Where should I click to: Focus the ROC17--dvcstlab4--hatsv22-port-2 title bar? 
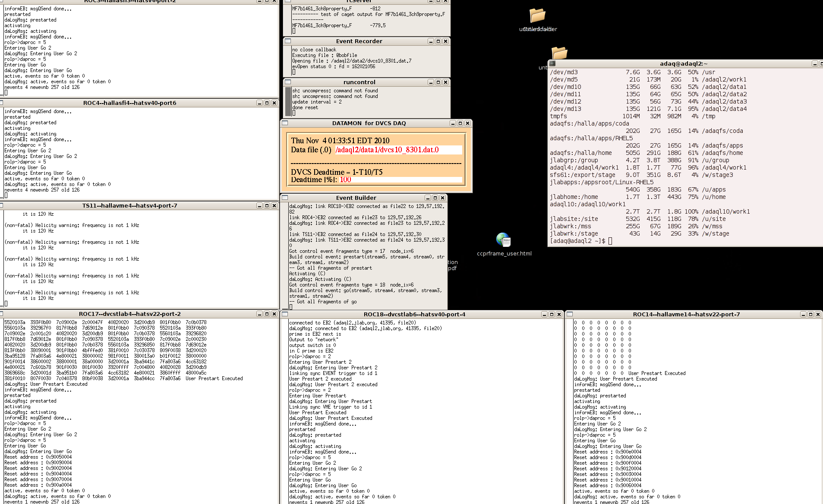click(129, 314)
